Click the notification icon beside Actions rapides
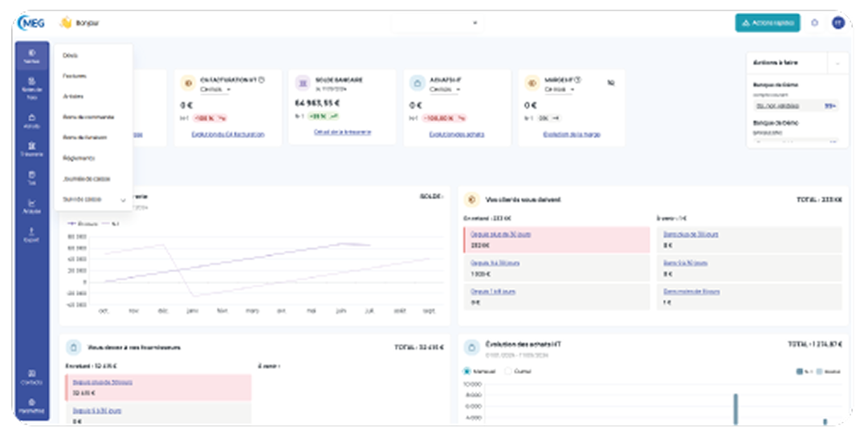The image size is (868, 438). [x=814, y=23]
